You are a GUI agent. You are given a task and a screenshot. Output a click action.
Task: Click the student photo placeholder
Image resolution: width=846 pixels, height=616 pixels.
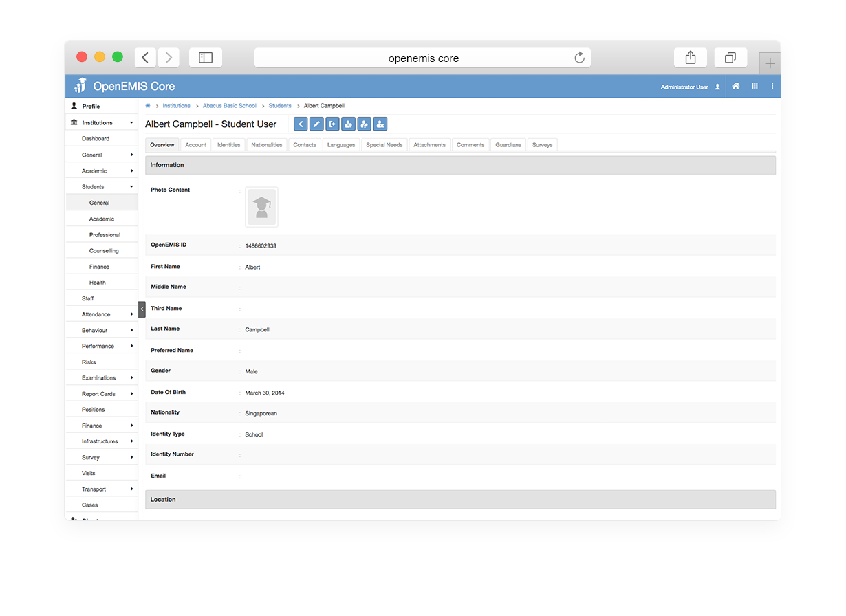click(x=261, y=207)
